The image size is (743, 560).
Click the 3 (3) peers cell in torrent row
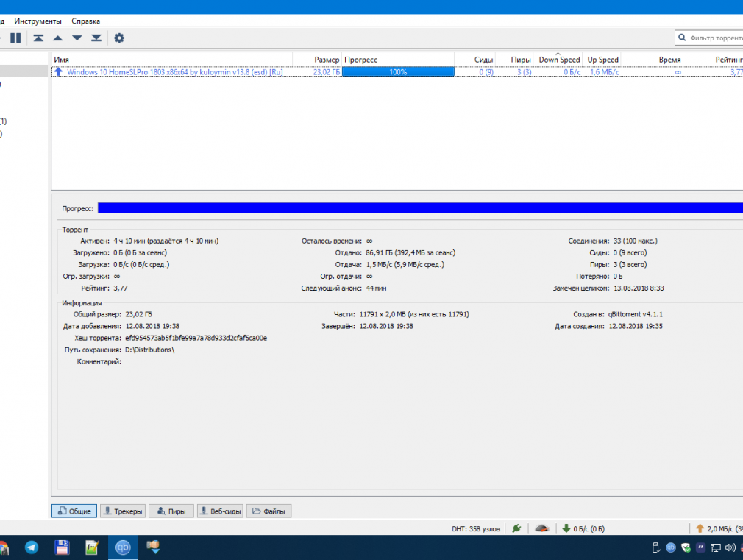524,71
